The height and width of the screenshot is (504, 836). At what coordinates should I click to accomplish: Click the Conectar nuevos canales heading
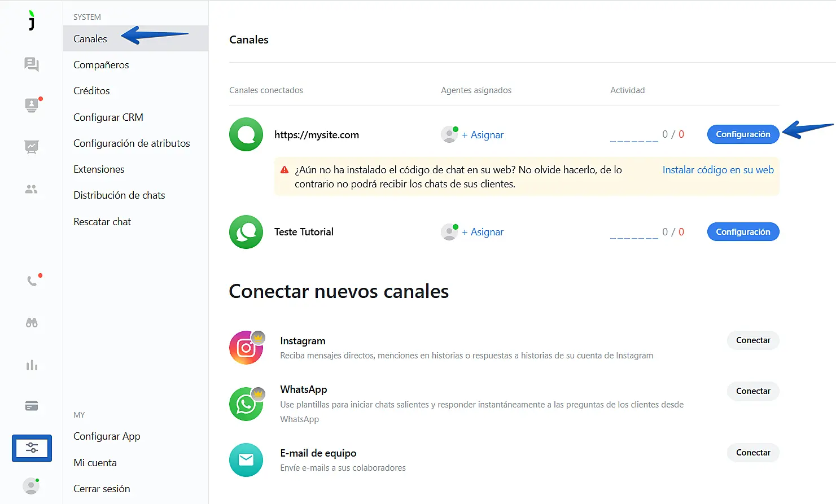(x=339, y=291)
